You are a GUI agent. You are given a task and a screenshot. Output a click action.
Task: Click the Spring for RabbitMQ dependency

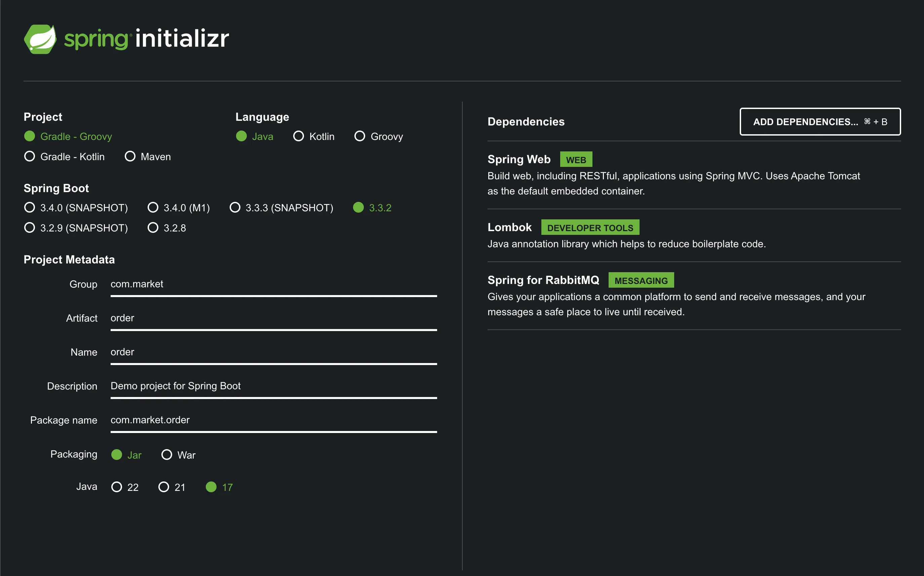543,280
